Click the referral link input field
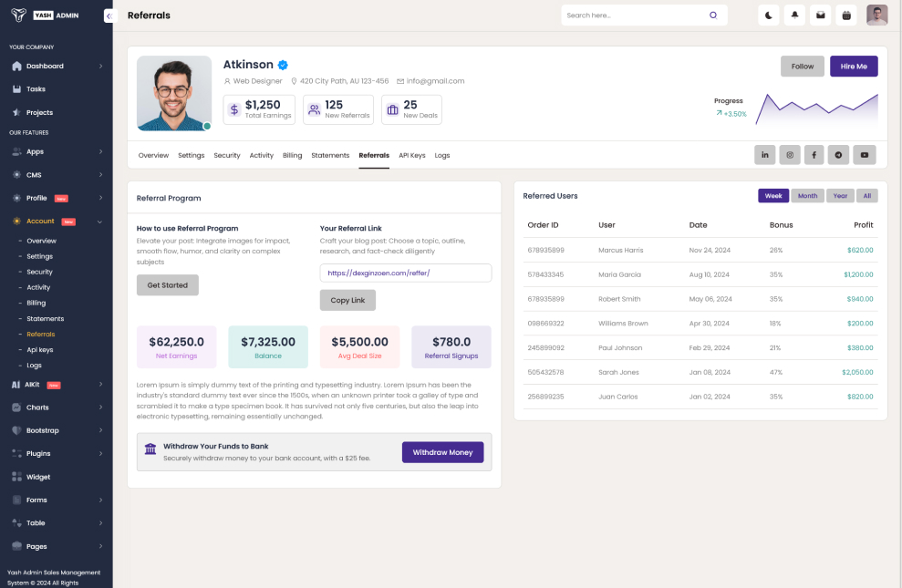The width and height of the screenshot is (902, 588). (x=406, y=273)
